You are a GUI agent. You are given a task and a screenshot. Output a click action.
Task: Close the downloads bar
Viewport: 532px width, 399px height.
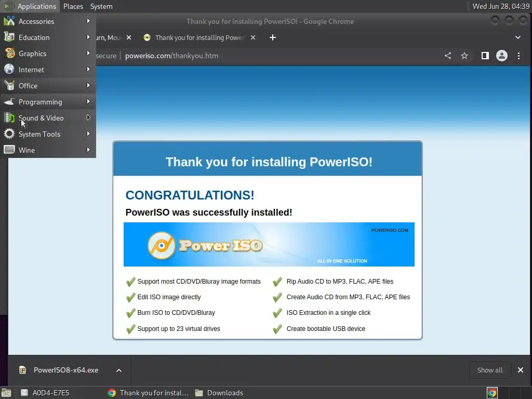(521, 370)
